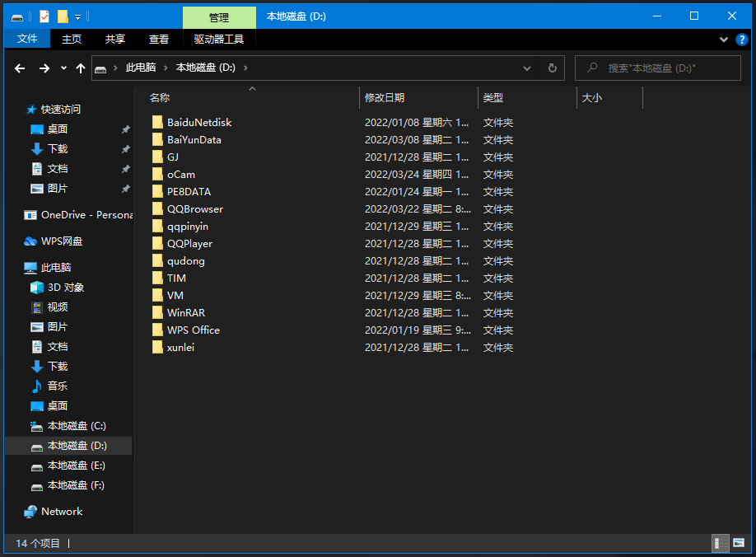Create new folder via quick access toolbar icon

point(62,16)
